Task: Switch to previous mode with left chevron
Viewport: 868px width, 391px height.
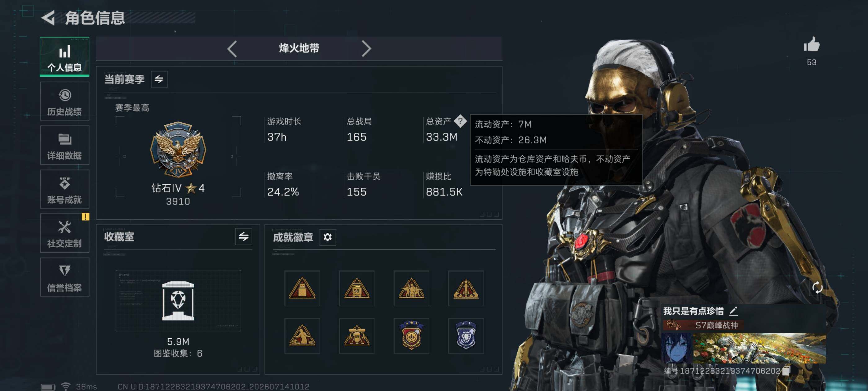Action: coord(232,49)
